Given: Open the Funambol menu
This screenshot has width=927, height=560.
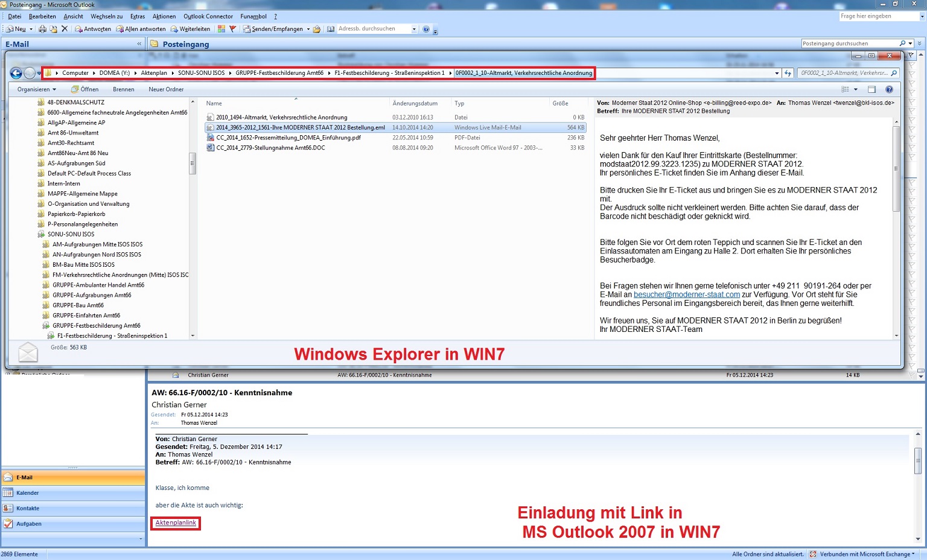Looking at the screenshot, I should coord(253,16).
